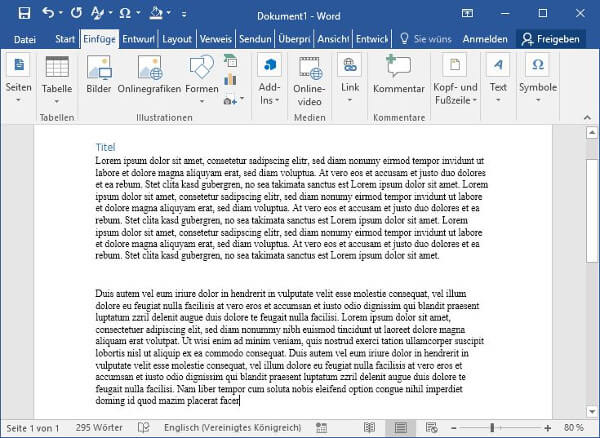This screenshot has height=438, width=600.
Task: Open the Ansicht tab
Action: pos(333,39)
